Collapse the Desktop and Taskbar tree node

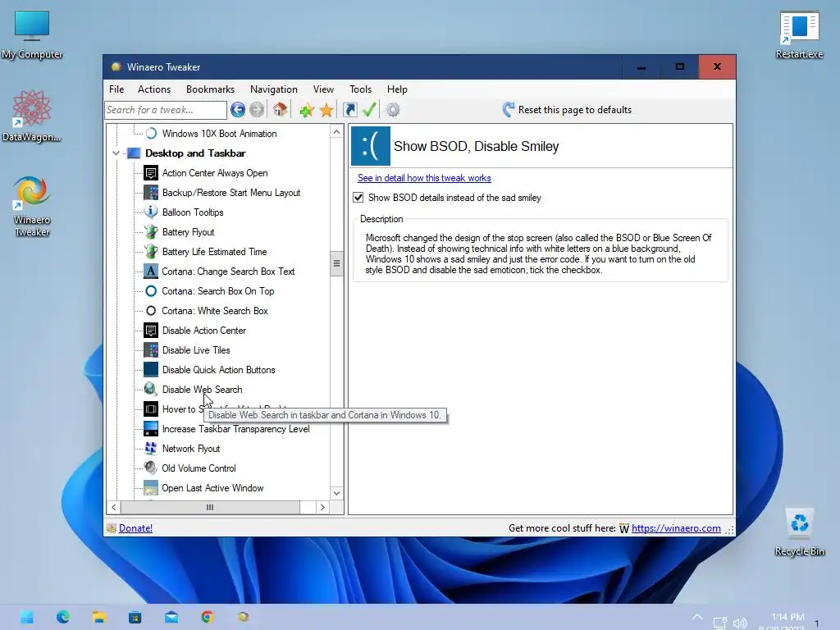pos(116,153)
